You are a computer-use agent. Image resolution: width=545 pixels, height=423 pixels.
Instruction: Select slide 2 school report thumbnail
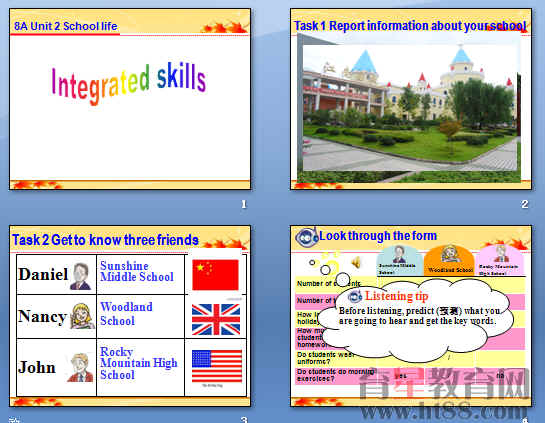point(411,99)
